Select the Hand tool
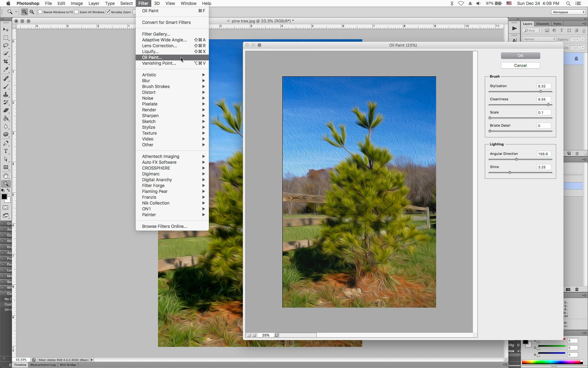 tap(6, 176)
